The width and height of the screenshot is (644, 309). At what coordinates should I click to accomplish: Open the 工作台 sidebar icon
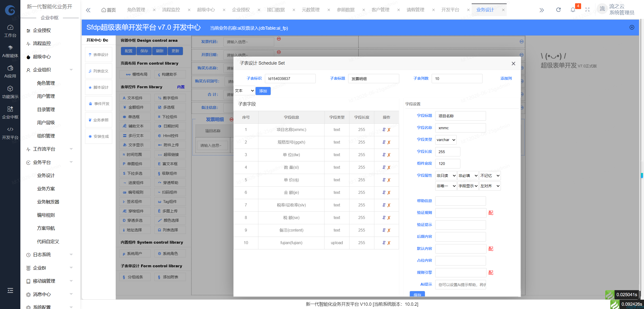(x=10, y=31)
